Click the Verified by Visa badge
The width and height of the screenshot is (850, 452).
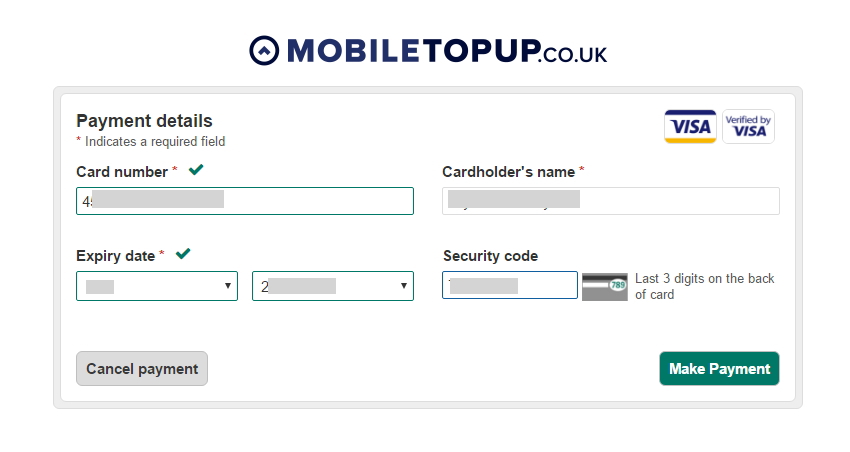click(748, 127)
